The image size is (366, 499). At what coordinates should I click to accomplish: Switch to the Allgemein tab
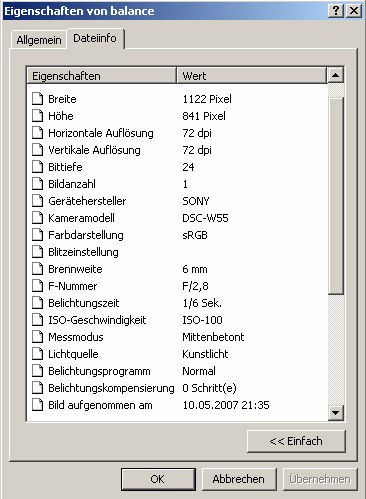pyautogui.click(x=39, y=40)
